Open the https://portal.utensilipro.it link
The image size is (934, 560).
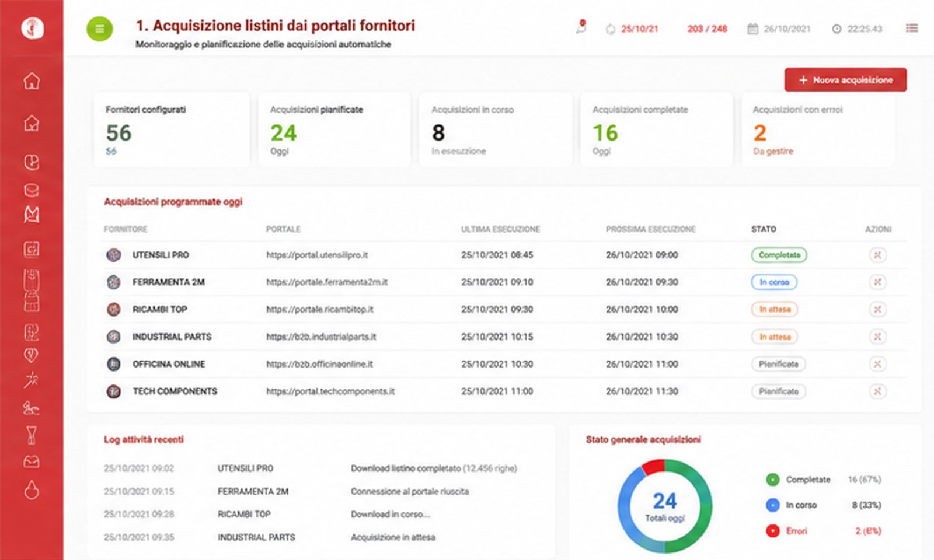tap(317, 255)
